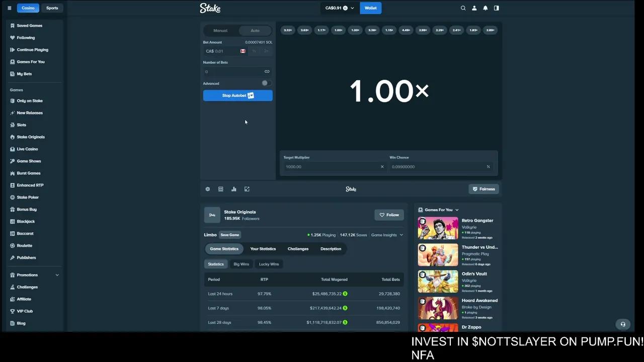Viewport: 644px width, 362px height.
Task: Open the Wallet
Action: (x=371, y=8)
